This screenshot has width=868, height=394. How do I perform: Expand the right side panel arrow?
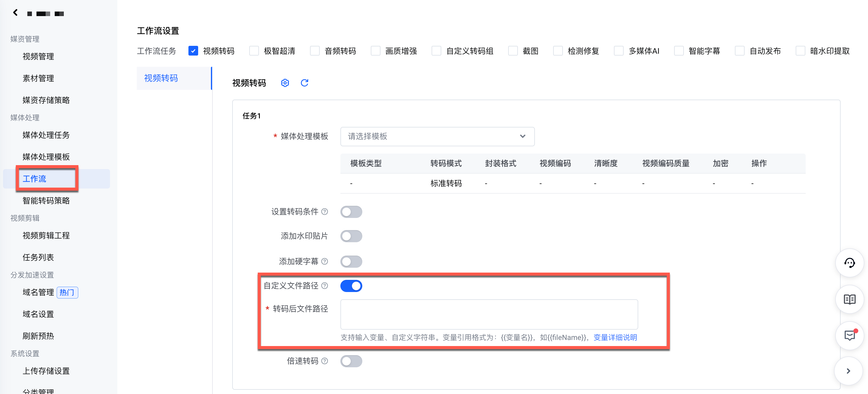849,371
